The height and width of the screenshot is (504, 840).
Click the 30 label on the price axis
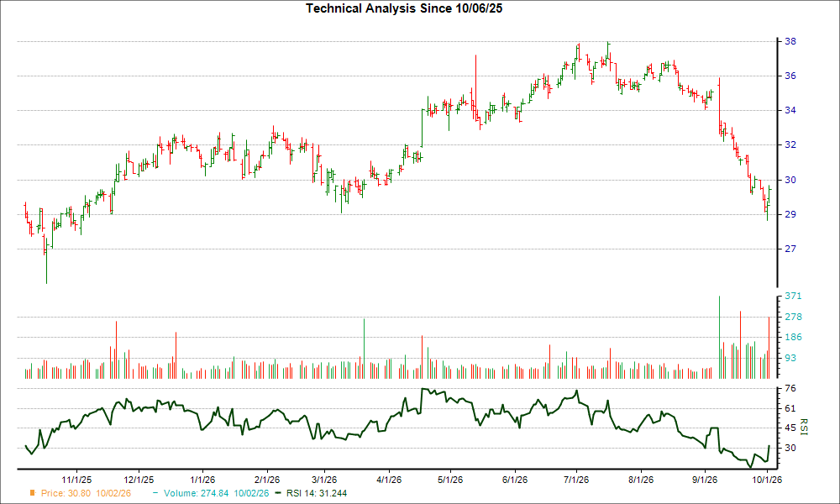point(790,180)
